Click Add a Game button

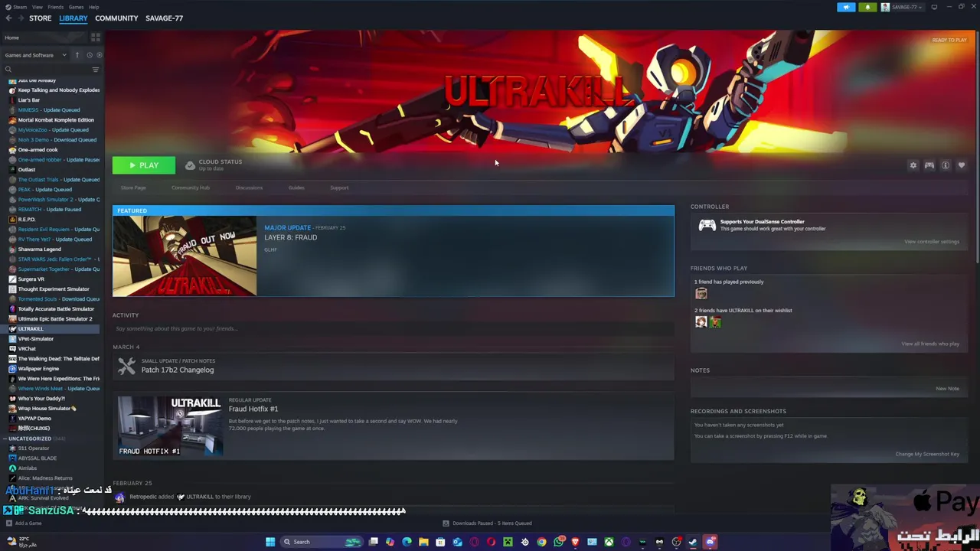point(24,523)
